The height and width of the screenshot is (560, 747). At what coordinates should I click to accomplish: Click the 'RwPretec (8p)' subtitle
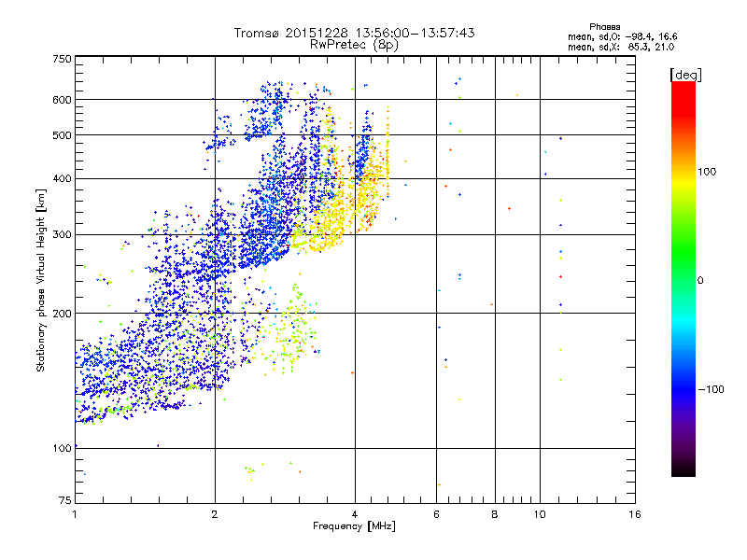354,45
